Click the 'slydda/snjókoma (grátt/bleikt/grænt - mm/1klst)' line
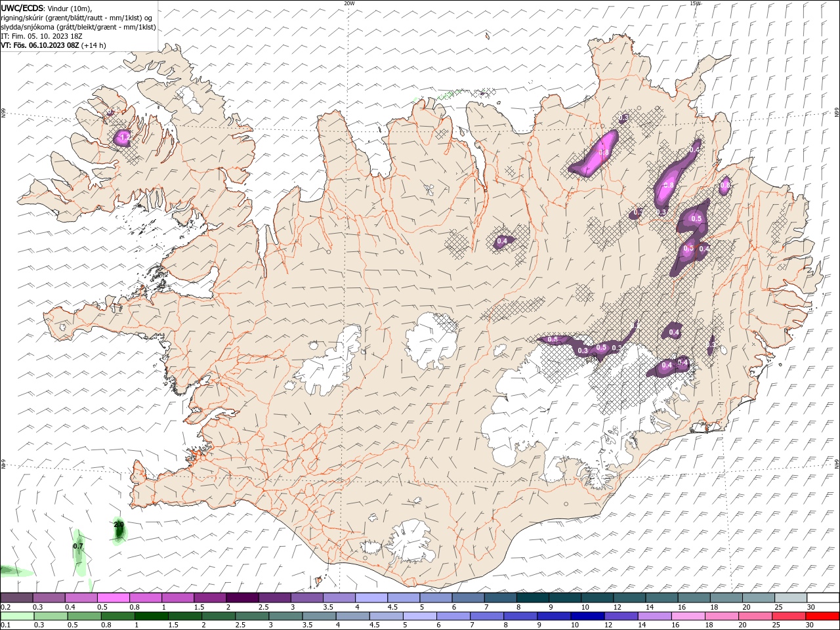 79,27
